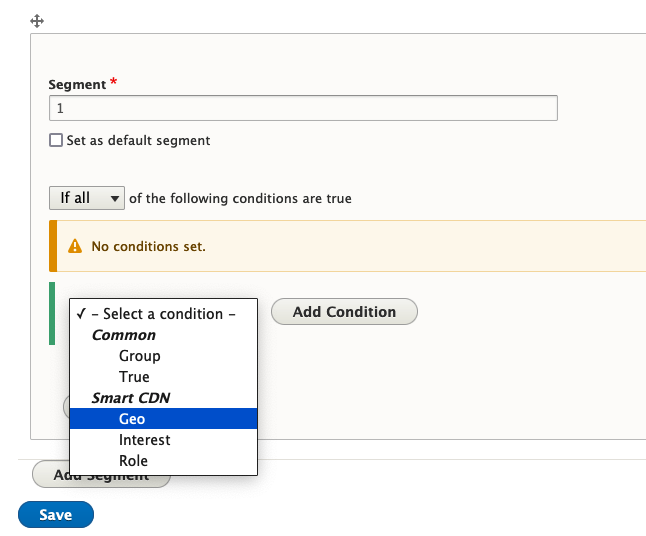The image size is (646, 536).
Task: Click the red required asterisk
Action: coord(114,84)
